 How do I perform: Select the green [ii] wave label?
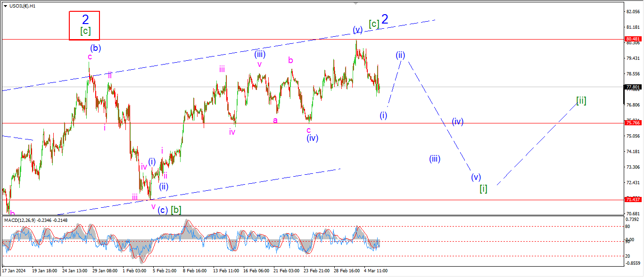click(x=581, y=100)
